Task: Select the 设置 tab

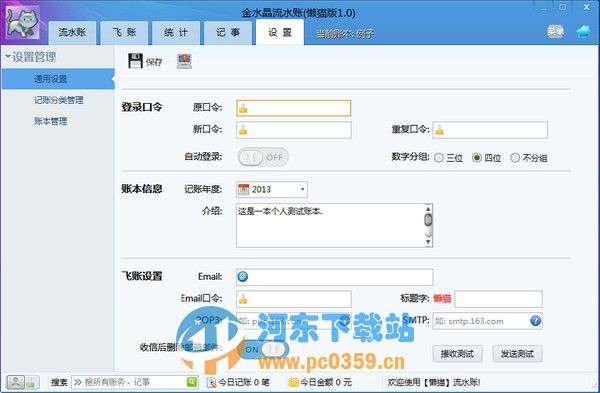Action: click(x=280, y=33)
